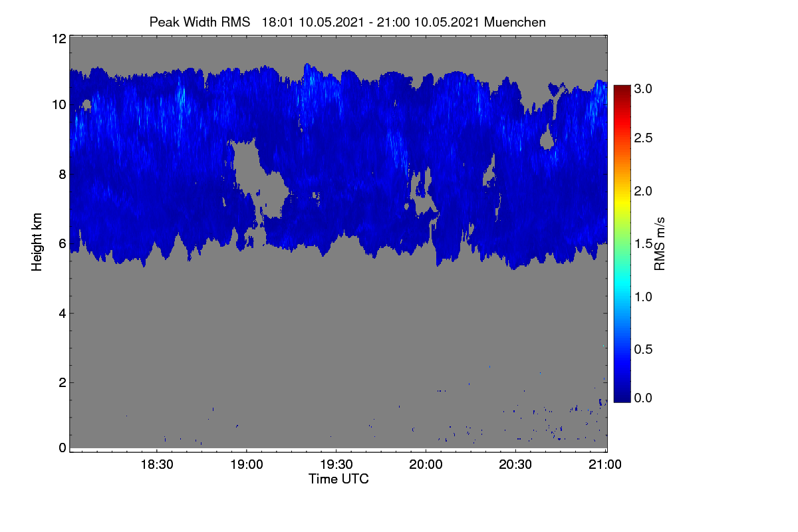Screen dimensions: 798x532
Task: Click the plot title 'Peak Width RMS'
Action: (199, 22)
